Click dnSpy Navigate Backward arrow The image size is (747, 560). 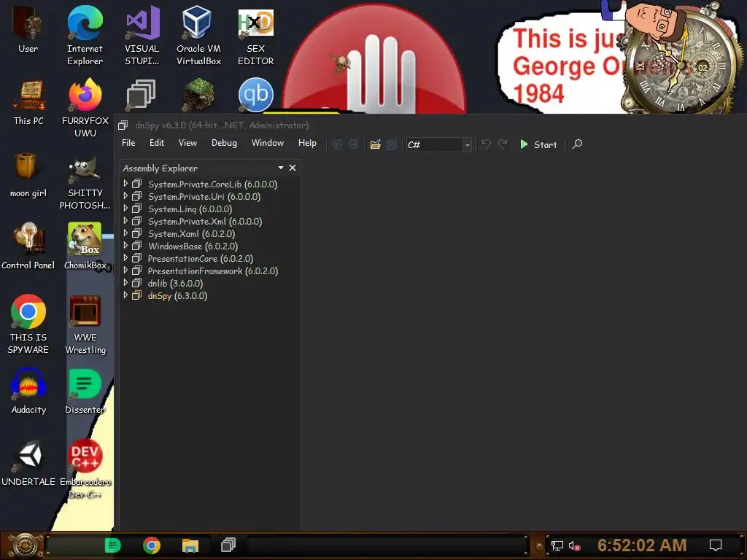(337, 144)
